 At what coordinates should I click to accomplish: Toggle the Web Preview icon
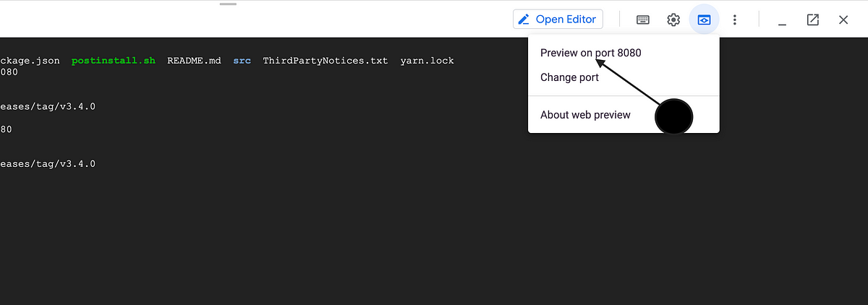point(704,20)
